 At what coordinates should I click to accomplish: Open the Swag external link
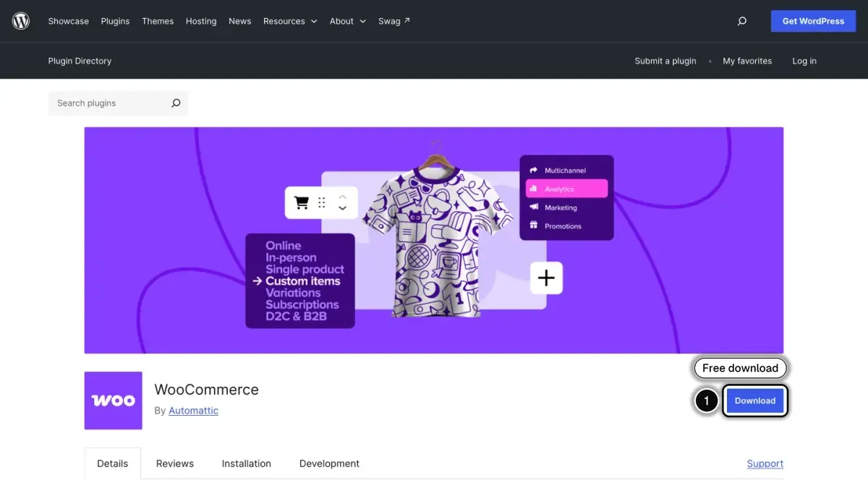point(394,21)
